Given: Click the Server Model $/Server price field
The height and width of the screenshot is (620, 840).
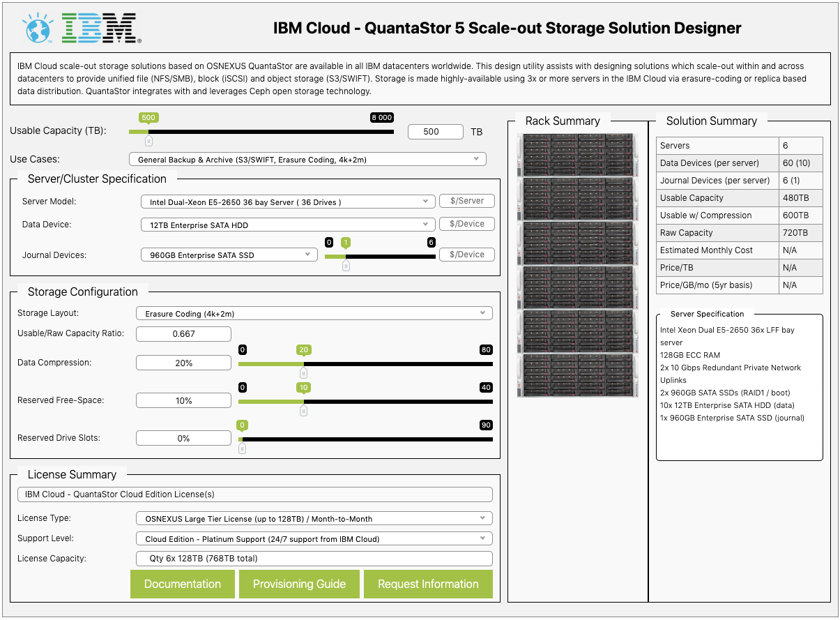Looking at the screenshot, I should point(467,201).
